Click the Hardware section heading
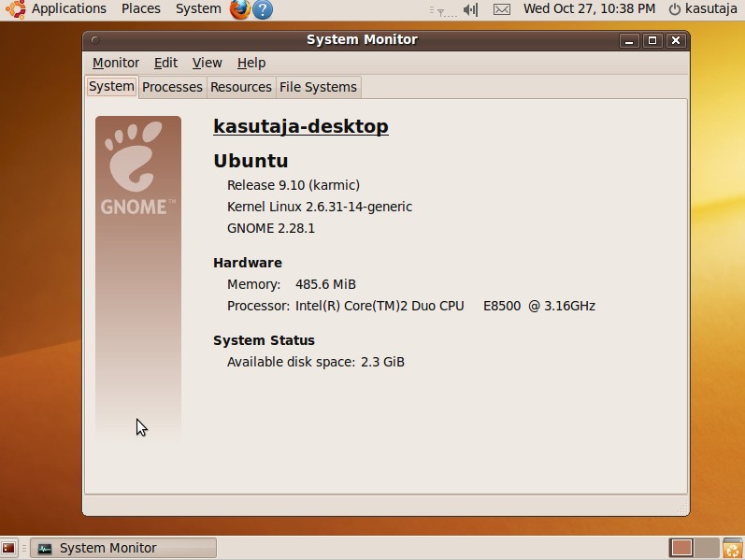This screenshot has height=560, width=745. tap(248, 263)
